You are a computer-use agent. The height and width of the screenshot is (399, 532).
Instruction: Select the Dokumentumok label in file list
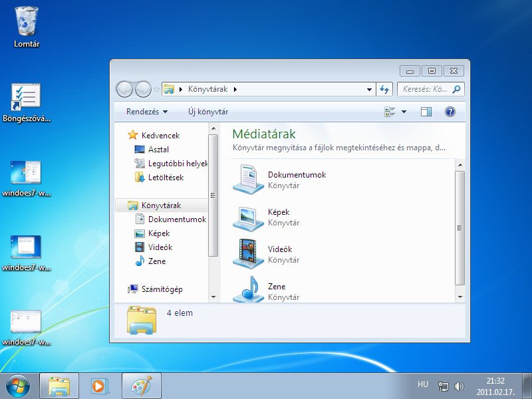[x=297, y=175]
